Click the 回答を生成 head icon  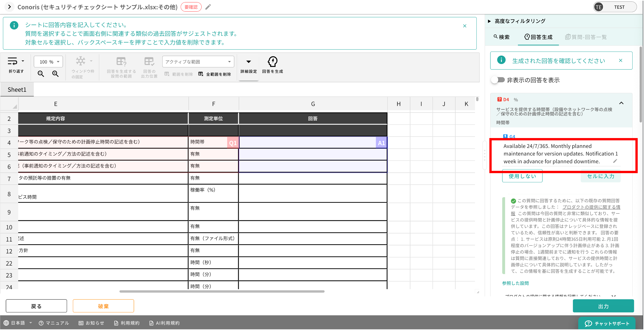(272, 62)
